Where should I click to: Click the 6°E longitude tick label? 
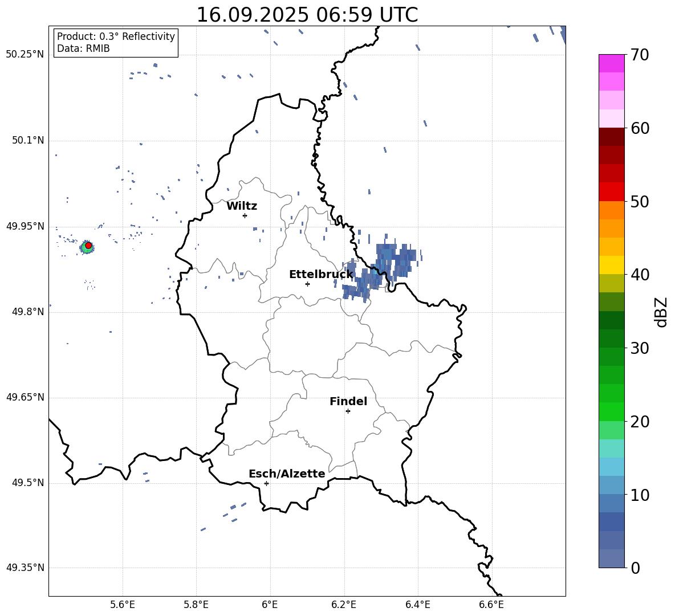[x=270, y=605]
